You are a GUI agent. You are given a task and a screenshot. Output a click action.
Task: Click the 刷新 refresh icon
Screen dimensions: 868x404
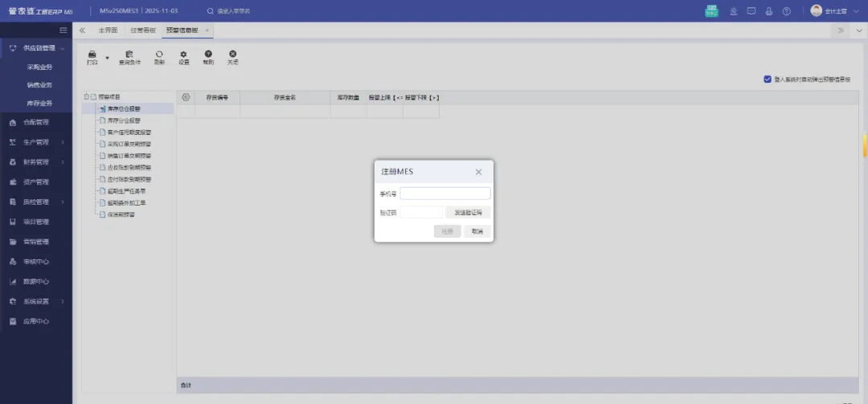click(x=159, y=55)
